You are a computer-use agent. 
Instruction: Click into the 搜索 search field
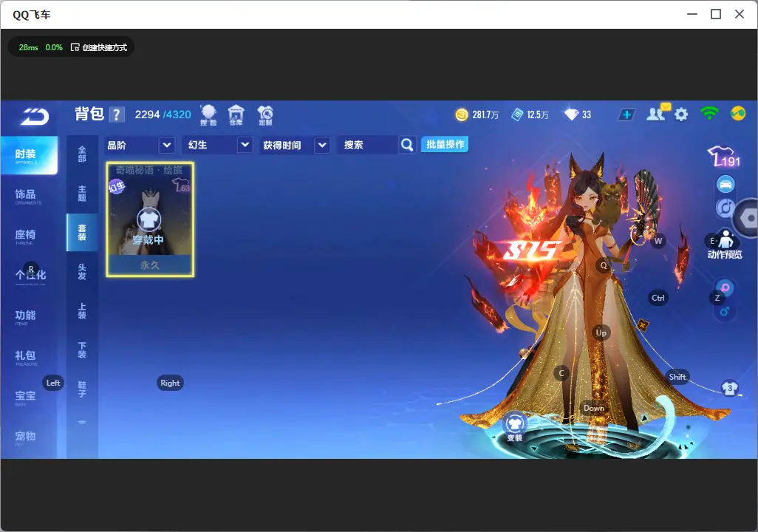tap(369, 145)
